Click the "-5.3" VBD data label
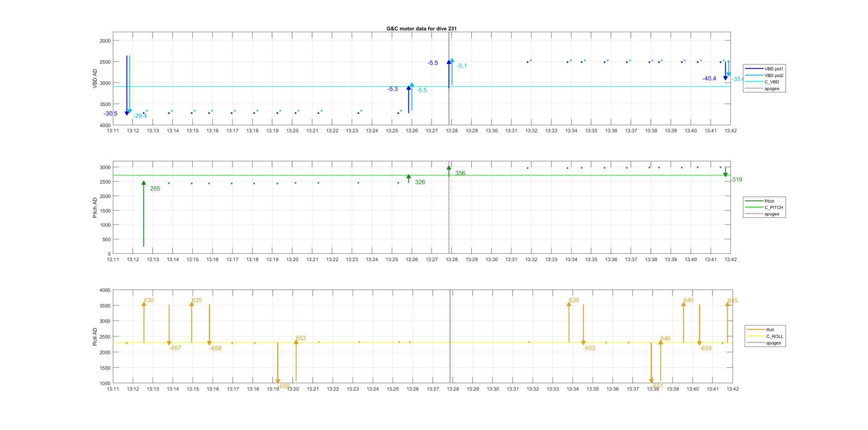The height and width of the screenshot is (430, 868). point(392,89)
